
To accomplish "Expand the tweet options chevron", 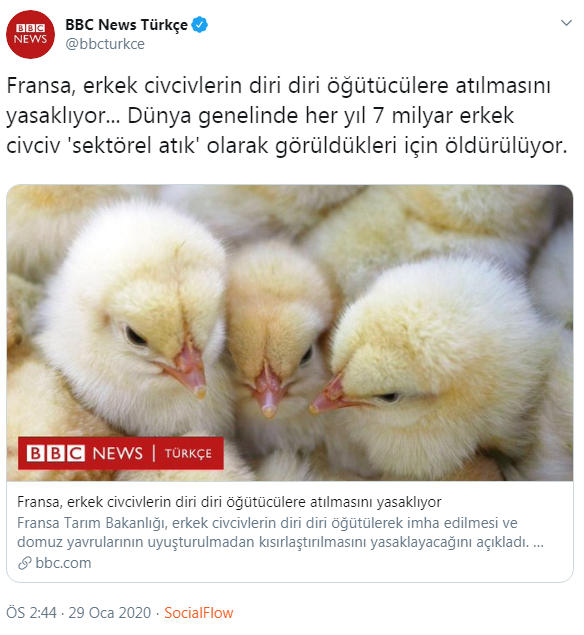I will click(566, 23).
